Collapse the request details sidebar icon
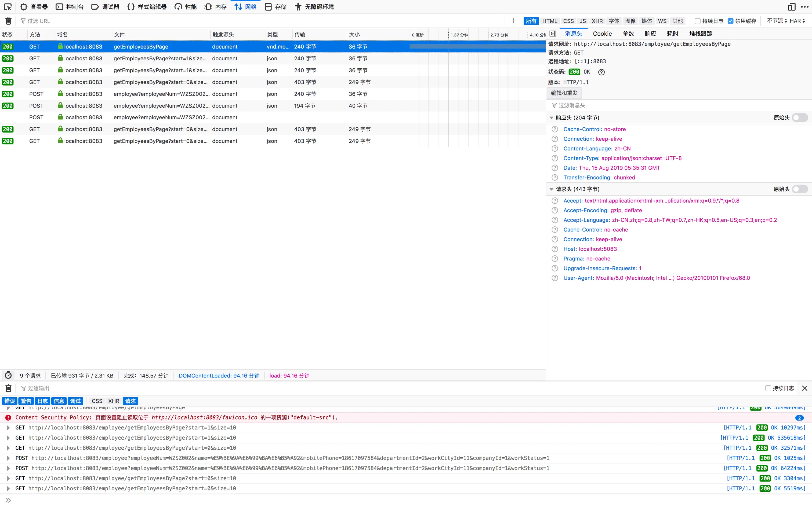The height and width of the screenshot is (507, 812). pyautogui.click(x=553, y=34)
